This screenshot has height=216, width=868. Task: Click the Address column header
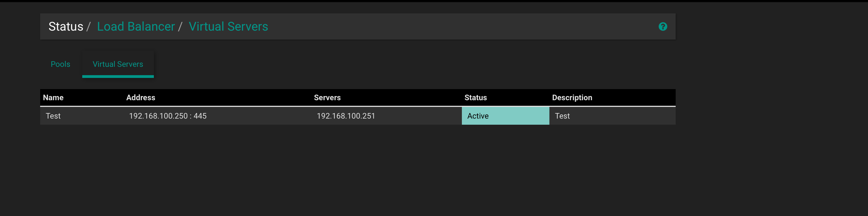(x=140, y=98)
